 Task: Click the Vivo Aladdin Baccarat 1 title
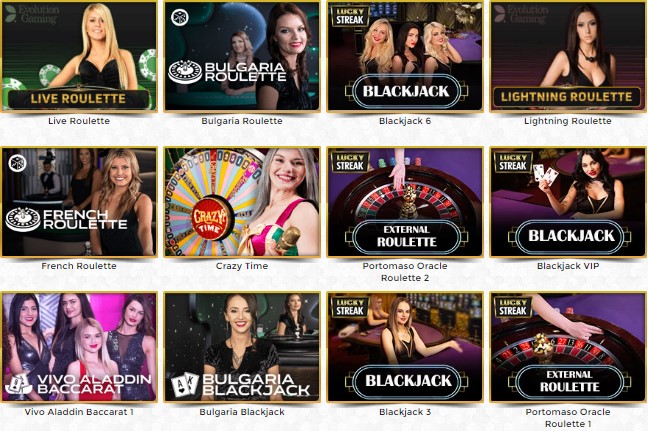coord(79,412)
